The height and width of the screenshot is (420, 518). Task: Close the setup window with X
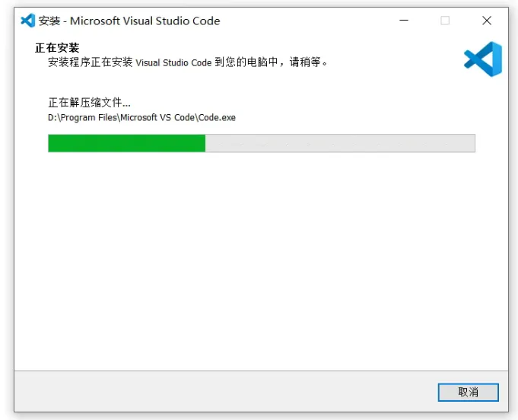pyautogui.click(x=487, y=21)
